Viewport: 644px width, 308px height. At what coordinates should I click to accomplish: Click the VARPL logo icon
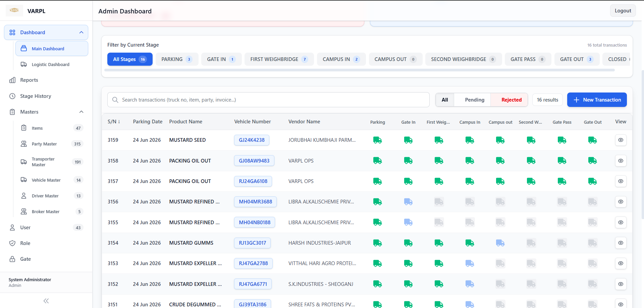tap(14, 11)
